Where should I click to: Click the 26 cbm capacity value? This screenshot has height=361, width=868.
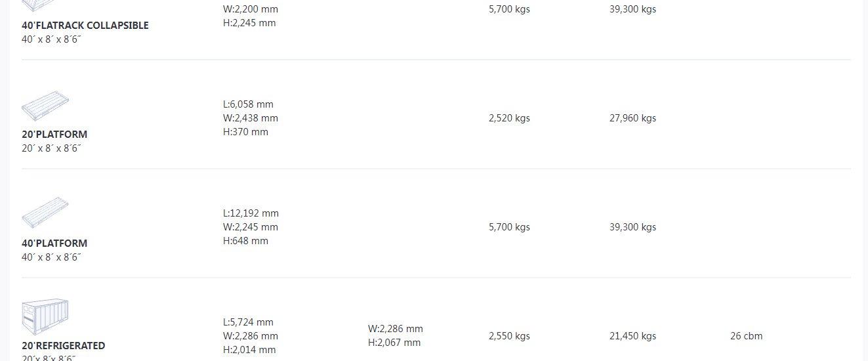point(746,336)
